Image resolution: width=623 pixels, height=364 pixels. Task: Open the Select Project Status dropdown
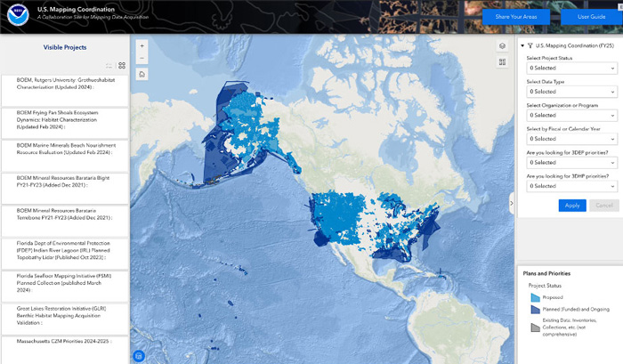pos(571,68)
